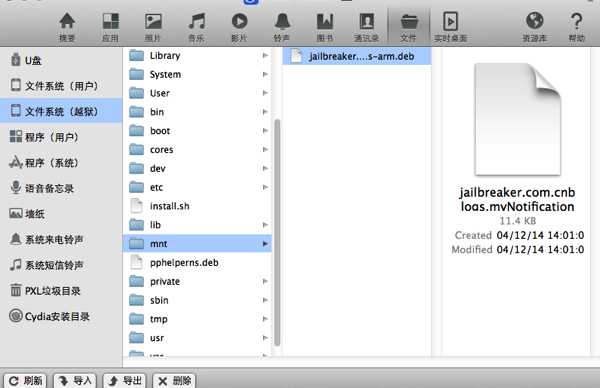This screenshot has height=388, width=600.
Task: Expand the bin folder arrow
Action: pos(265,112)
